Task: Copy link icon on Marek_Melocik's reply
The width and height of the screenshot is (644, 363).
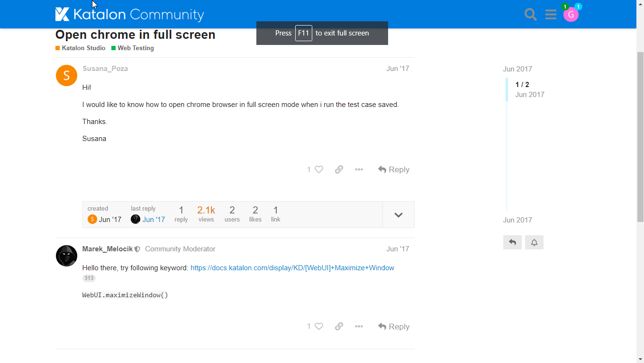Action: pos(339,327)
